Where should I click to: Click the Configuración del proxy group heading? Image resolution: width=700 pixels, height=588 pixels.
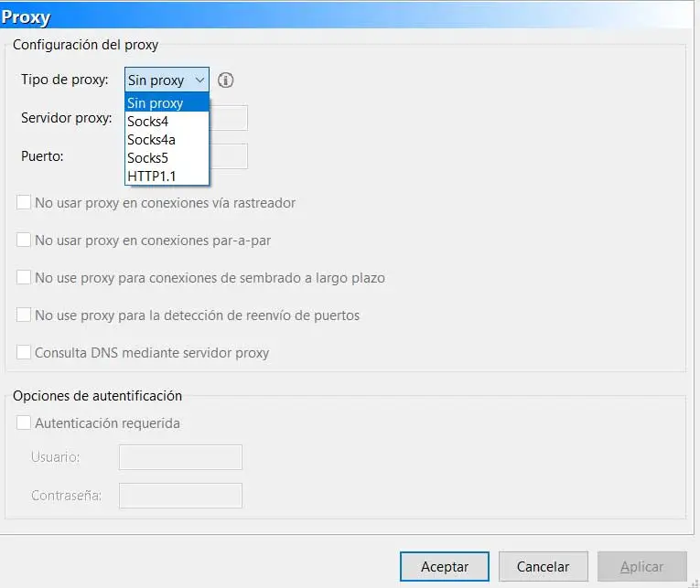(x=86, y=45)
